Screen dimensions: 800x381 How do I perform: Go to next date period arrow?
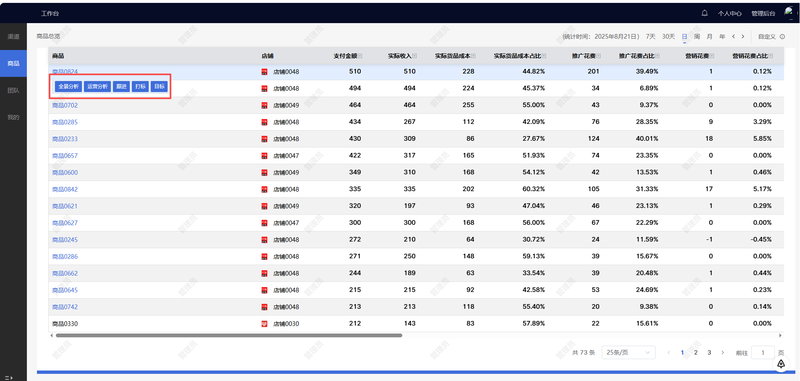[x=743, y=37]
